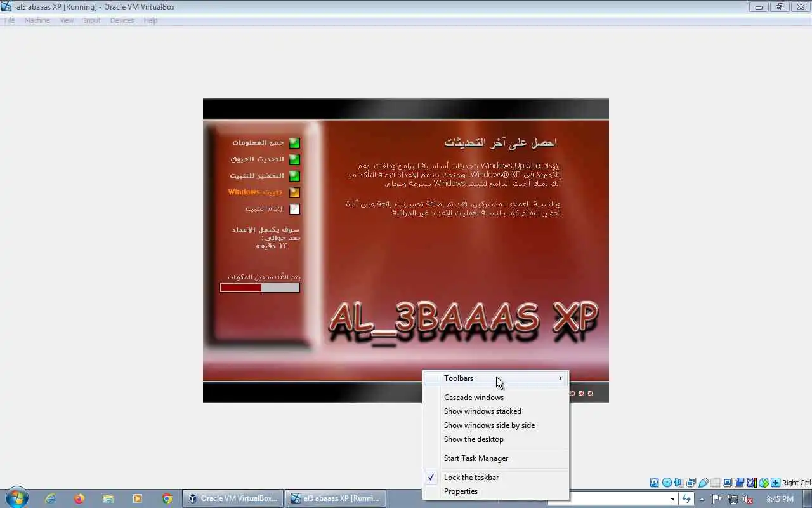This screenshot has height=508, width=812.
Task: Open the Windows Start orb
Action: 16,498
